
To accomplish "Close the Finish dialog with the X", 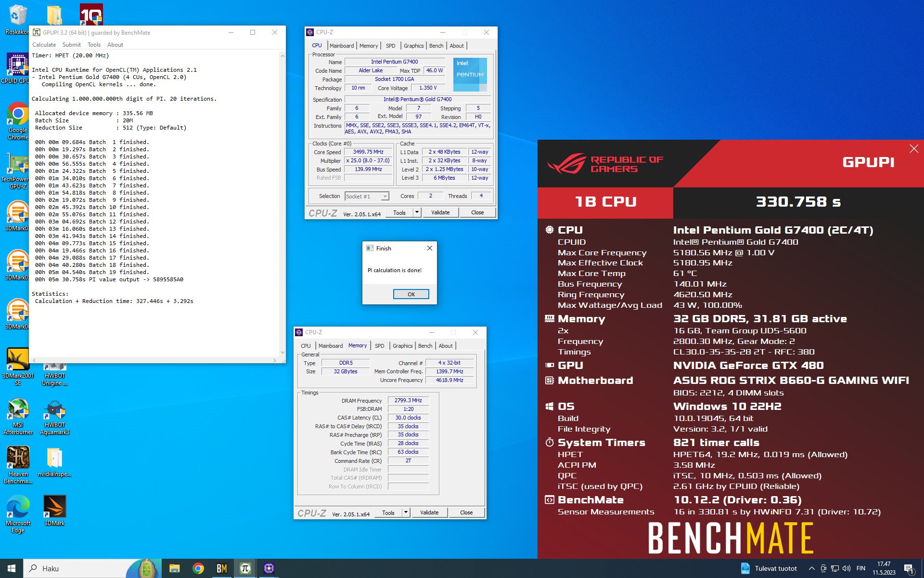I will (x=430, y=248).
